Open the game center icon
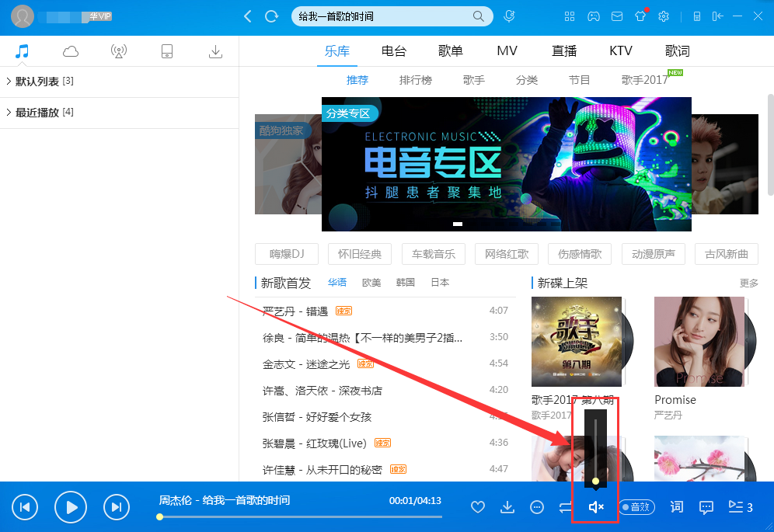 click(593, 16)
